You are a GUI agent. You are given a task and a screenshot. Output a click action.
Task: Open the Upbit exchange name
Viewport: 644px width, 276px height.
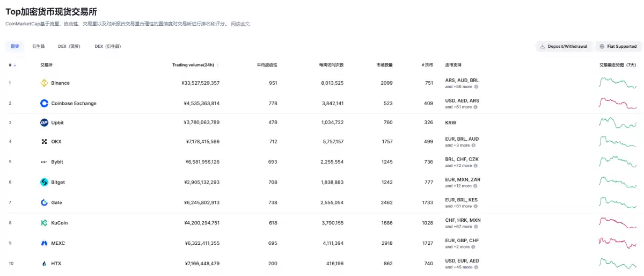(57, 122)
